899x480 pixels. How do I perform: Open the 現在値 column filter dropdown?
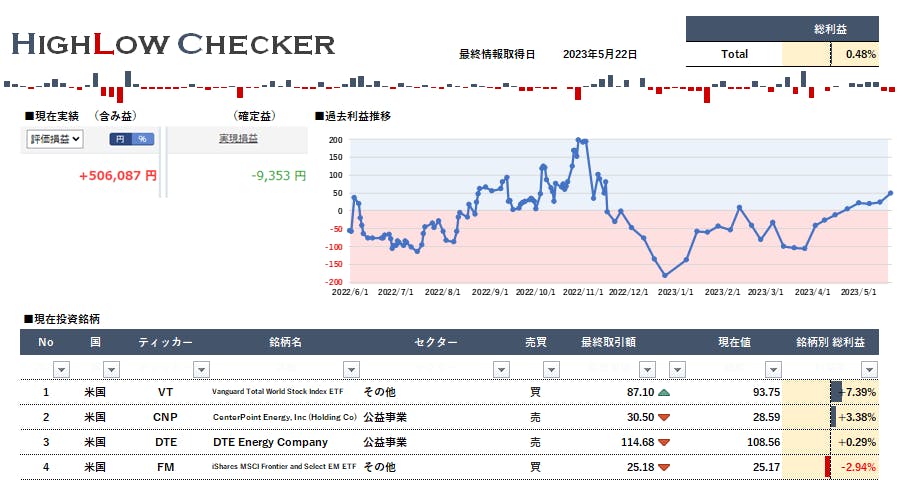click(772, 369)
